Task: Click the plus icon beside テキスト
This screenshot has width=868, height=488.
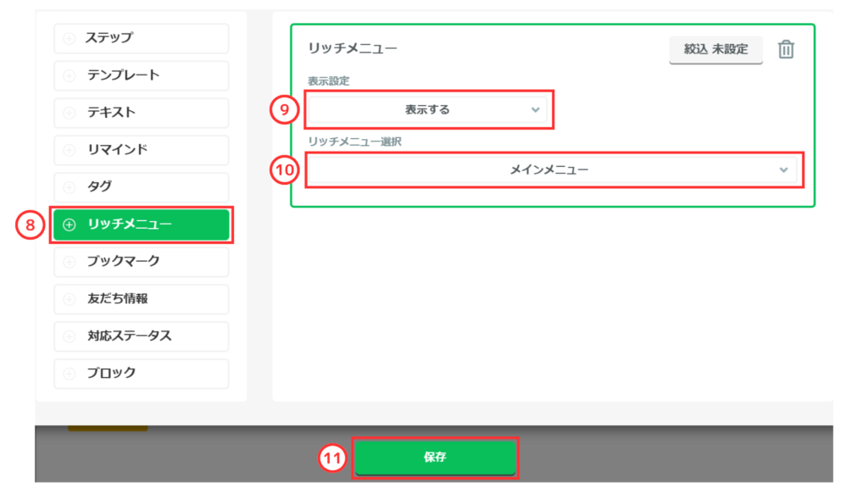Action: [70, 113]
